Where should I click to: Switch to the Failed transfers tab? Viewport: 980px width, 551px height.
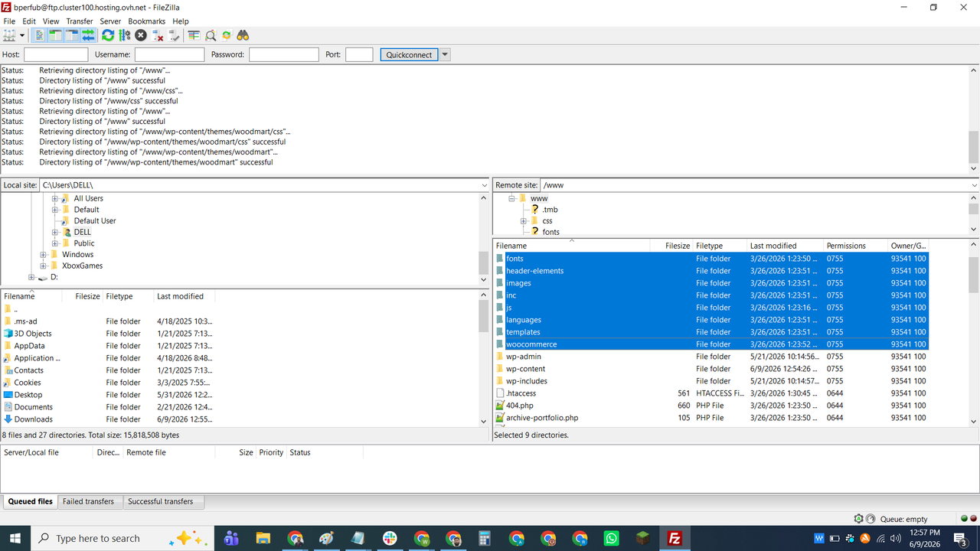click(x=88, y=501)
